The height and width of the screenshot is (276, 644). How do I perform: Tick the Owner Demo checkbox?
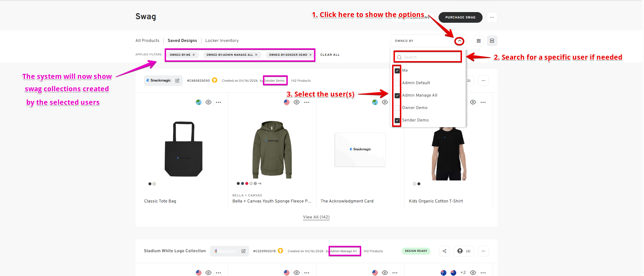[x=397, y=108]
